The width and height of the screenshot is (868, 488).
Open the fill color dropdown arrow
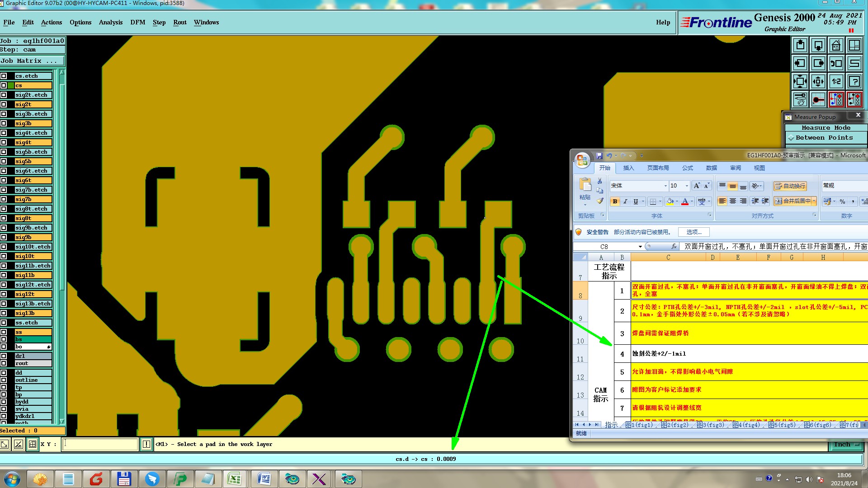pos(677,202)
